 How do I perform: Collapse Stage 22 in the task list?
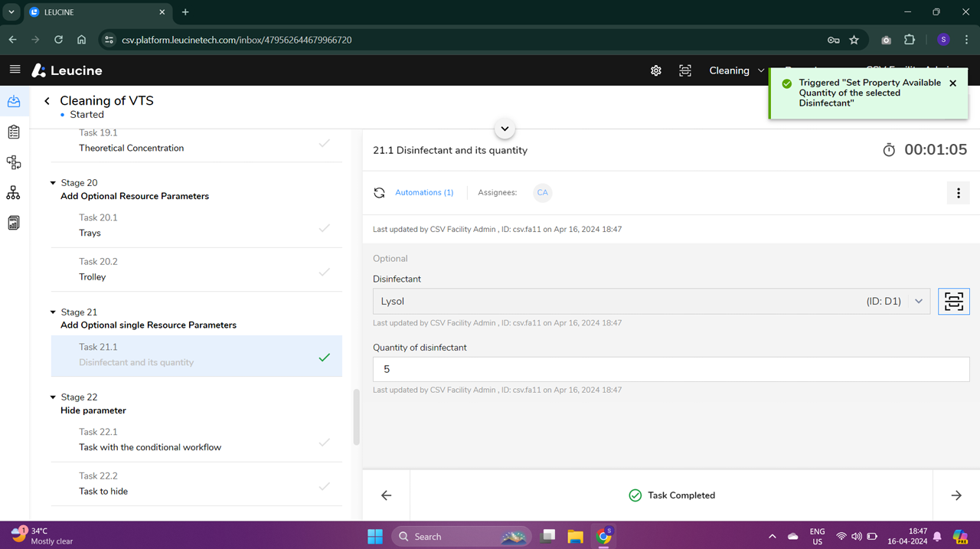(53, 397)
